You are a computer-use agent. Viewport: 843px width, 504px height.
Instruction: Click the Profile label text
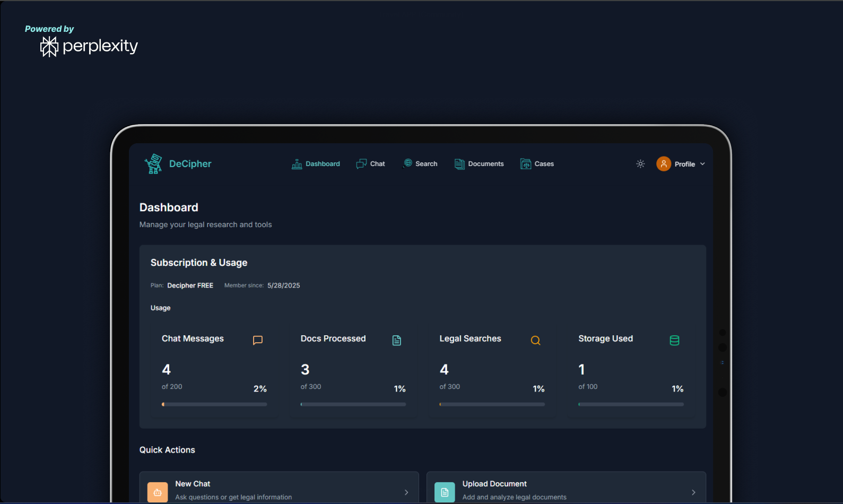click(x=685, y=164)
